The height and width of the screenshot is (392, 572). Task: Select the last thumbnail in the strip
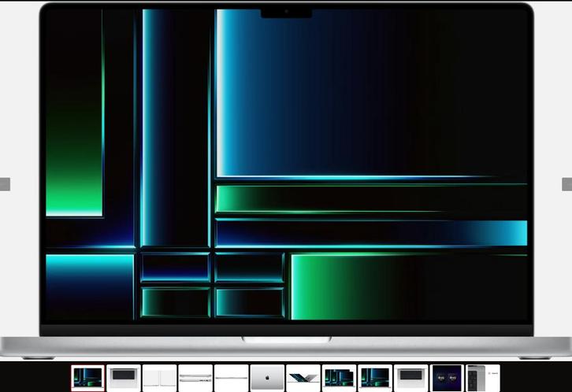pyautogui.click(x=482, y=378)
